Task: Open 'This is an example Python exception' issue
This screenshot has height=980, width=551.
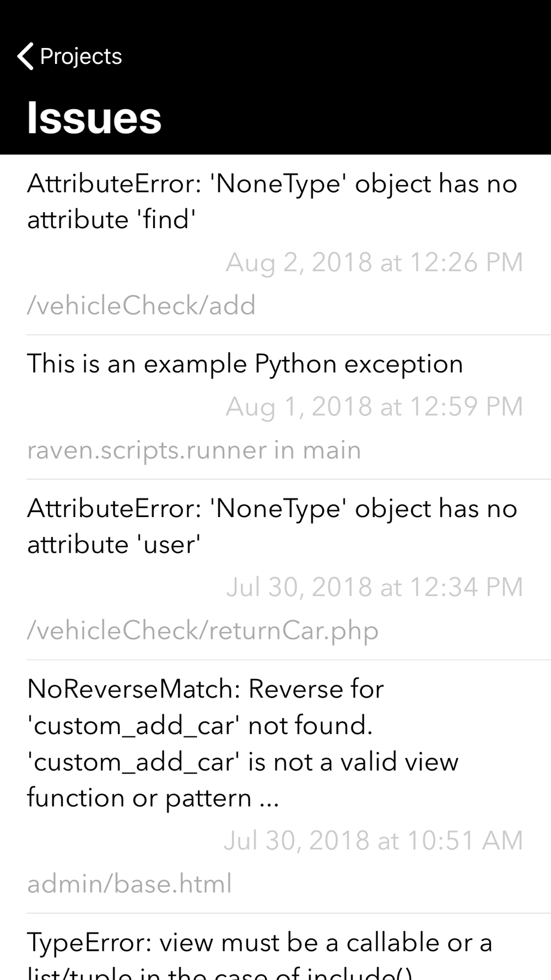Action: 275,407
